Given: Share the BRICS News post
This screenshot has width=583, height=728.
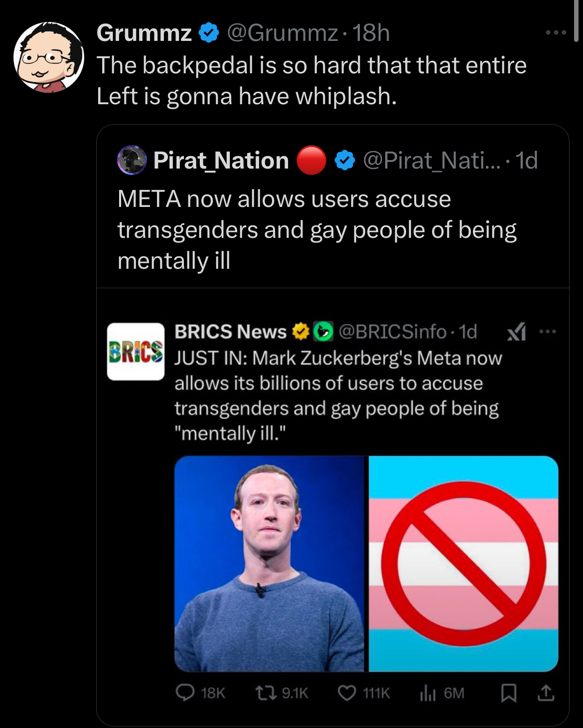Looking at the screenshot, I should point(546,693).
